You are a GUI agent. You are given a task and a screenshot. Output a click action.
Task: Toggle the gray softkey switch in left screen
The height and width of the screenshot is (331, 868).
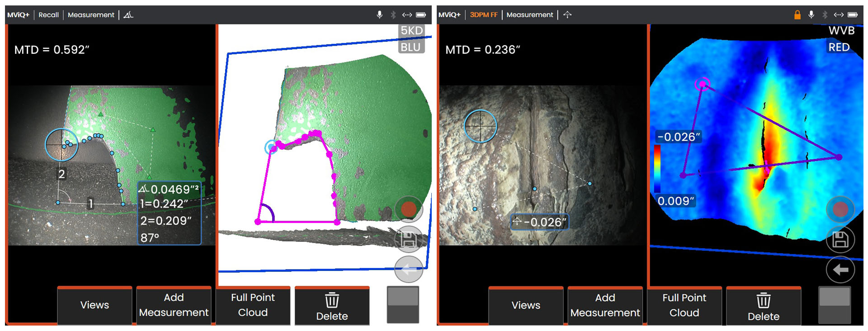point(403,305)
